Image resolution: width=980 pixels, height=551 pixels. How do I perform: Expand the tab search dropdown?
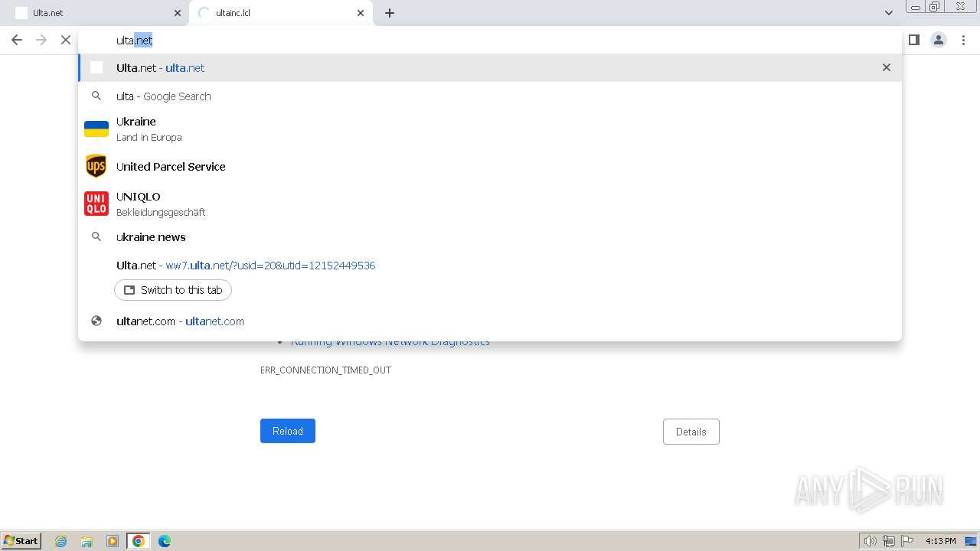point(888,13)
